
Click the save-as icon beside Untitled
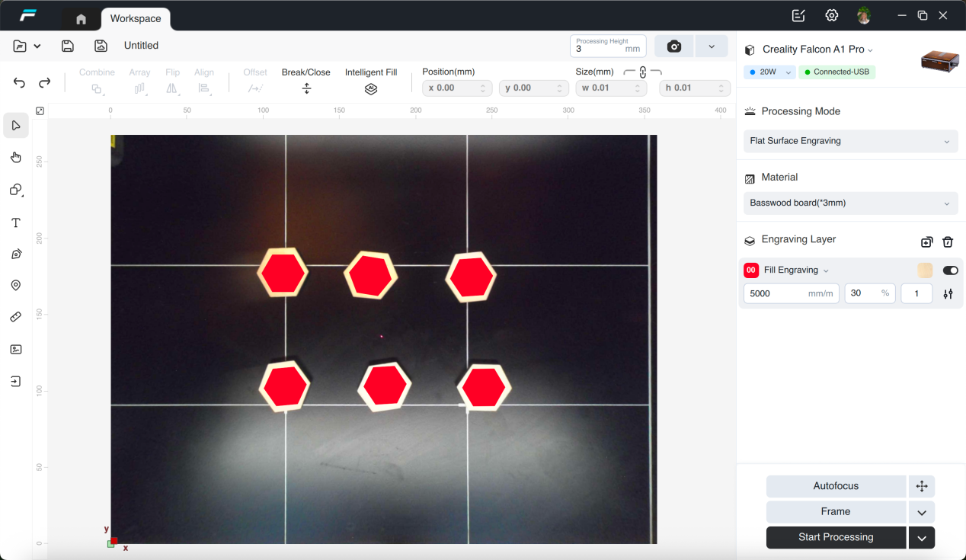[x=101, y=46]
